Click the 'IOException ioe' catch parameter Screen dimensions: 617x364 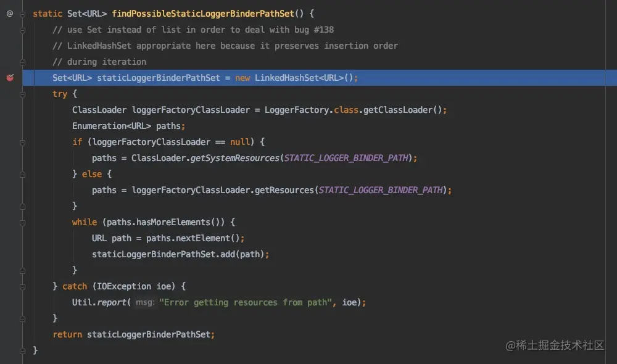point(134,286)
